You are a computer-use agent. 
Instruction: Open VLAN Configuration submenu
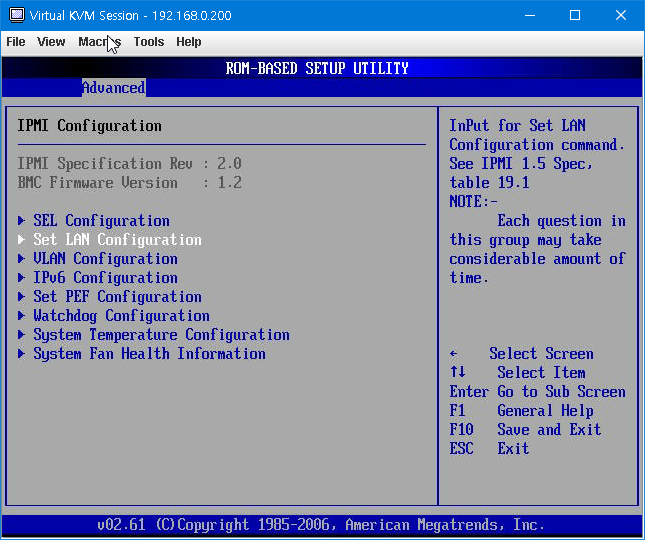click(105, 259)
